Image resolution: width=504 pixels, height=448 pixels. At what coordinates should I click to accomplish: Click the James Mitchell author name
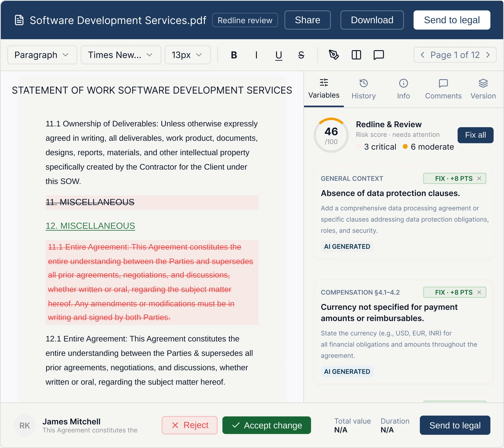[71, 421]
